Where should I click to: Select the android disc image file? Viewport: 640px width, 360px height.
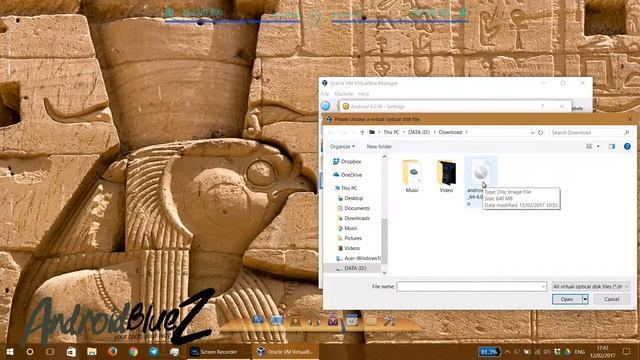click(480, 181)
